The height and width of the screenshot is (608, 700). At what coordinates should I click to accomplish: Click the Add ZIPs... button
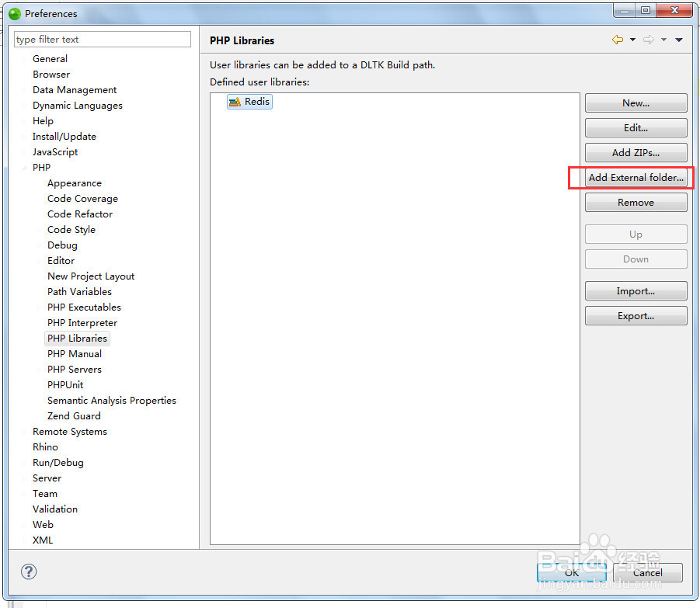click(636, 152)
